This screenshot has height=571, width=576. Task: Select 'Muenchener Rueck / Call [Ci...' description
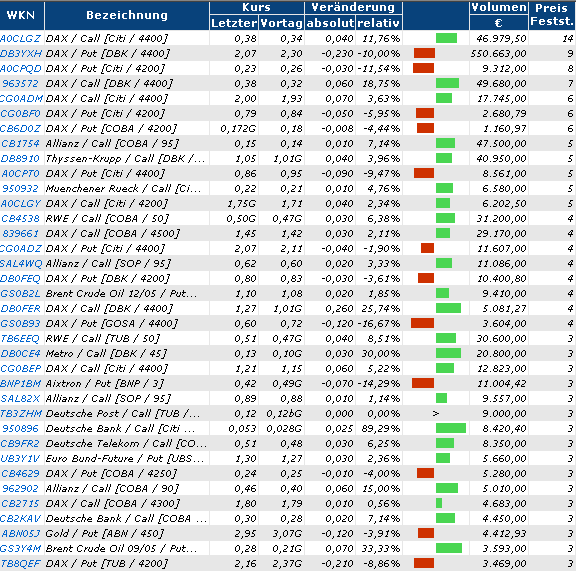click(123, 188)
